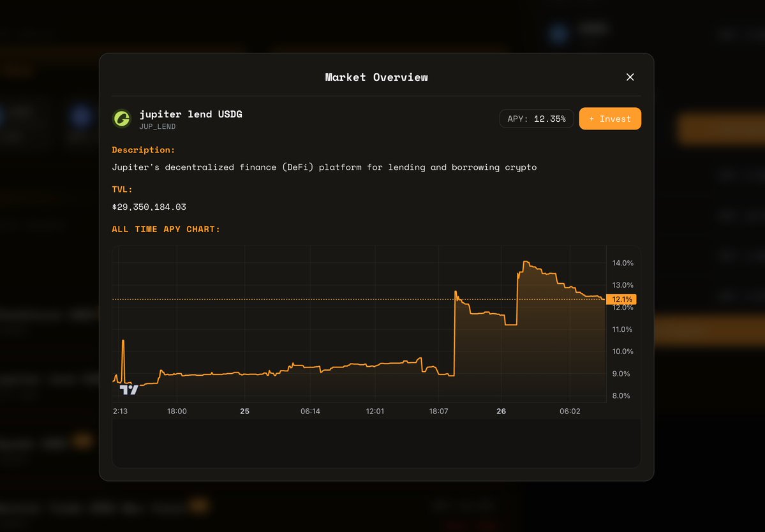Click the JUP_LEND subtitle text
The width and height of the screenshot is (765, 532).
click(x=158, y=127)
